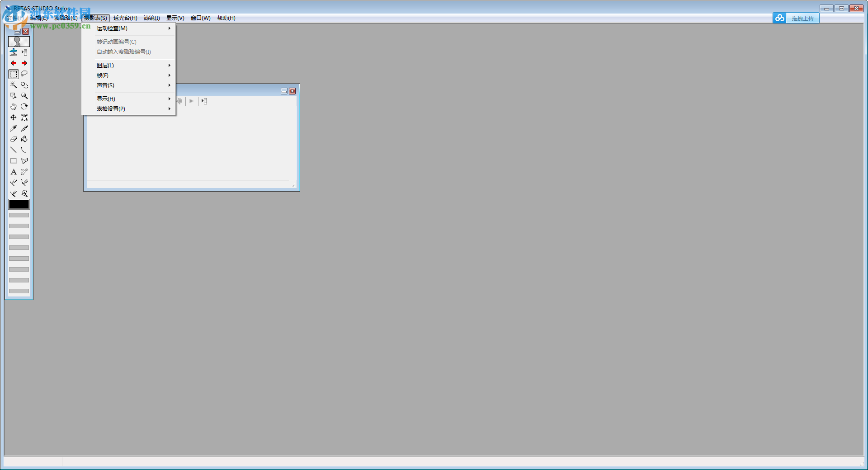The width and height of the screenshot is (868, 470).
Task: Select the eyedropper tool
Action: (14, 128)
